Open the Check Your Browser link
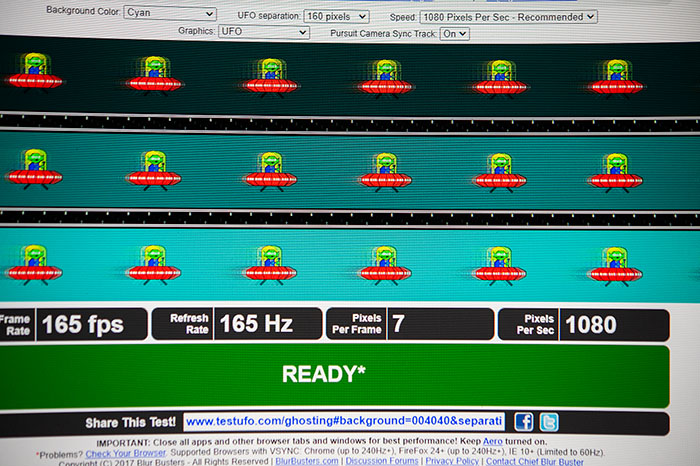Image resolution: width=700 pixels, height=466 pixels. tap(126, 453)
